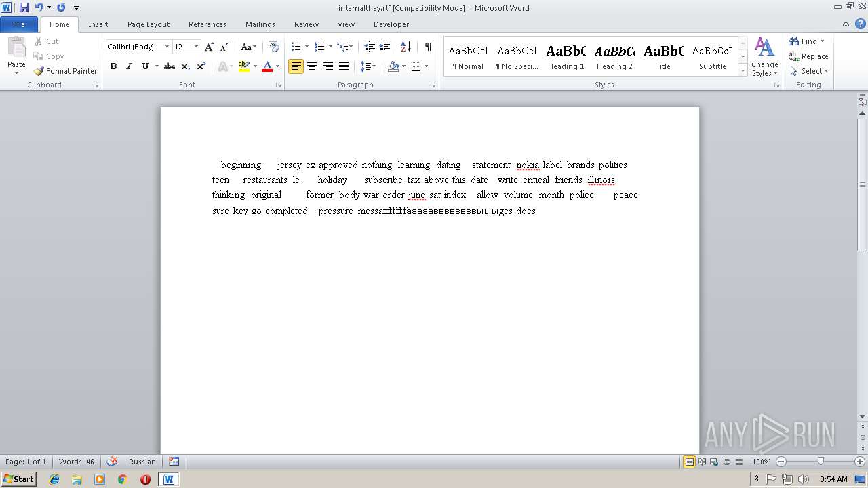
Task: Toggle Bold formatting
Action: (113, 66)
